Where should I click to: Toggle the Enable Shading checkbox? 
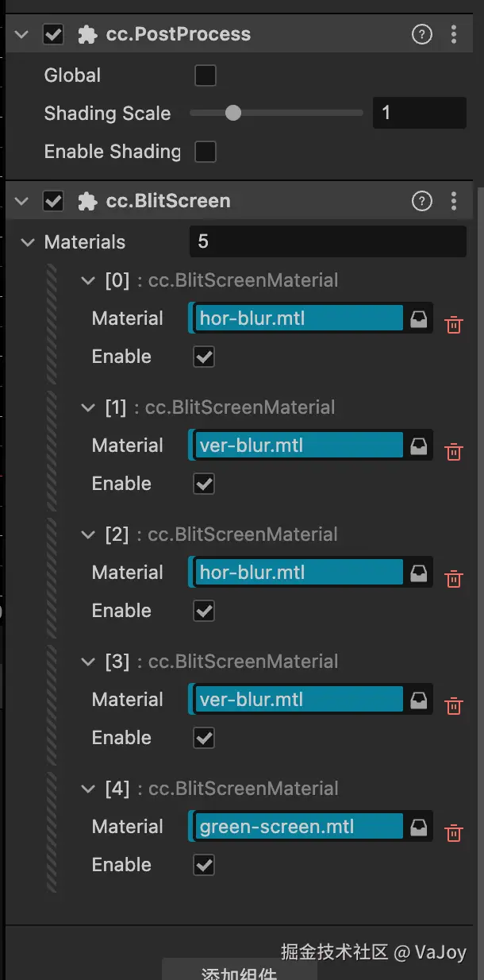(x=206, y=152)
